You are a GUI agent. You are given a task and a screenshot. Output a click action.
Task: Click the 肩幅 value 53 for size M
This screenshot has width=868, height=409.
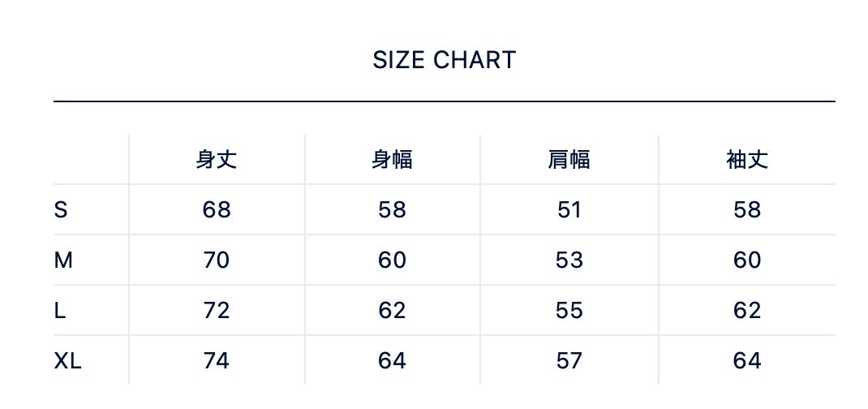coord(569,260)
